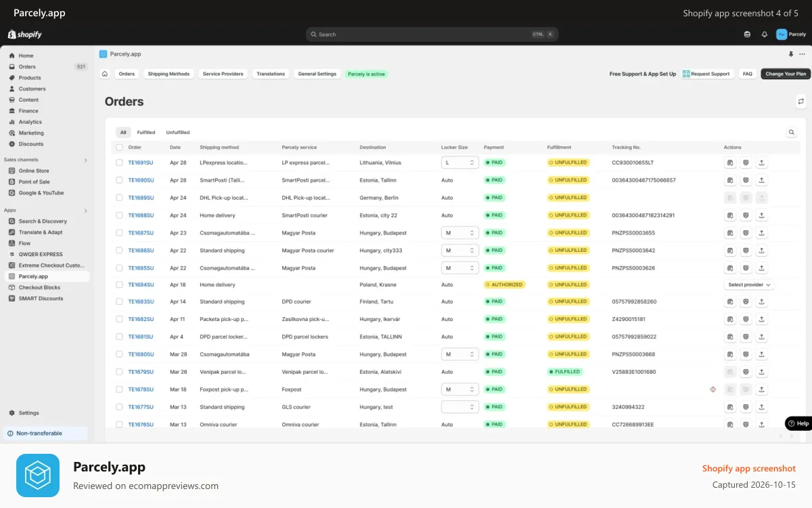Click the upload icon for order TE1687SU
Image resolution: width=812 pixels, height=508 pixels.
pos(762,233)
